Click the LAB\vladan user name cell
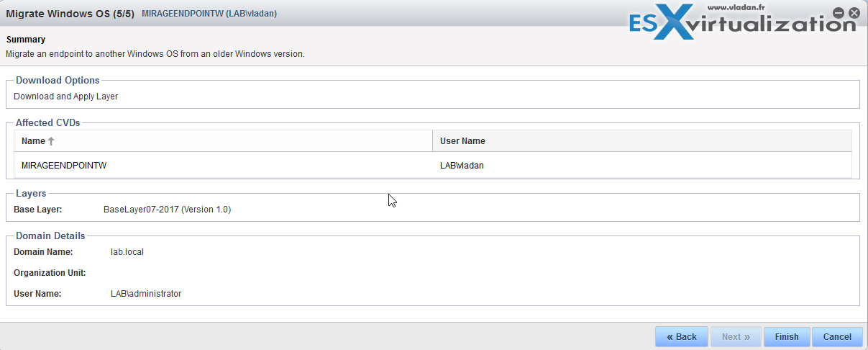Screen dimensions: 868x350 (462, 165)
